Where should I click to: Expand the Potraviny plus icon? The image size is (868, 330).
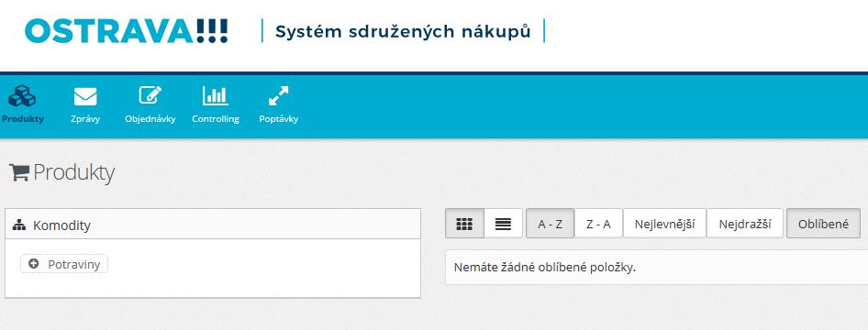[x=34, y=264]
